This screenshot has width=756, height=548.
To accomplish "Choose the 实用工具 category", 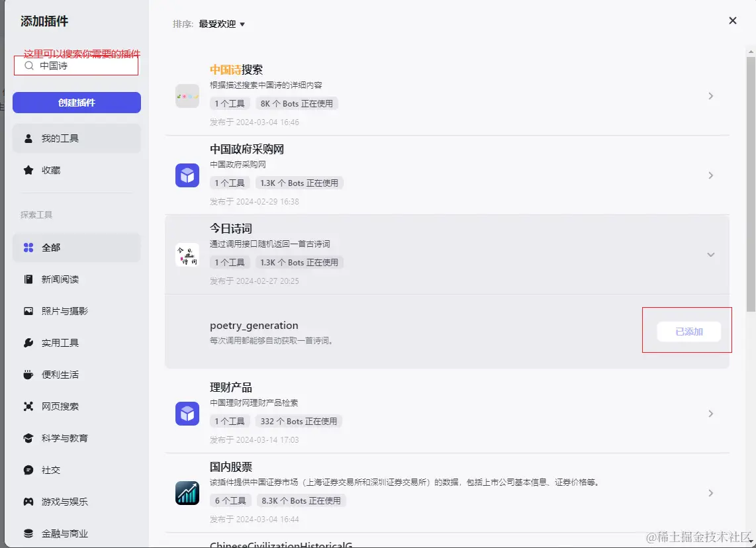I will click(77, 343).
